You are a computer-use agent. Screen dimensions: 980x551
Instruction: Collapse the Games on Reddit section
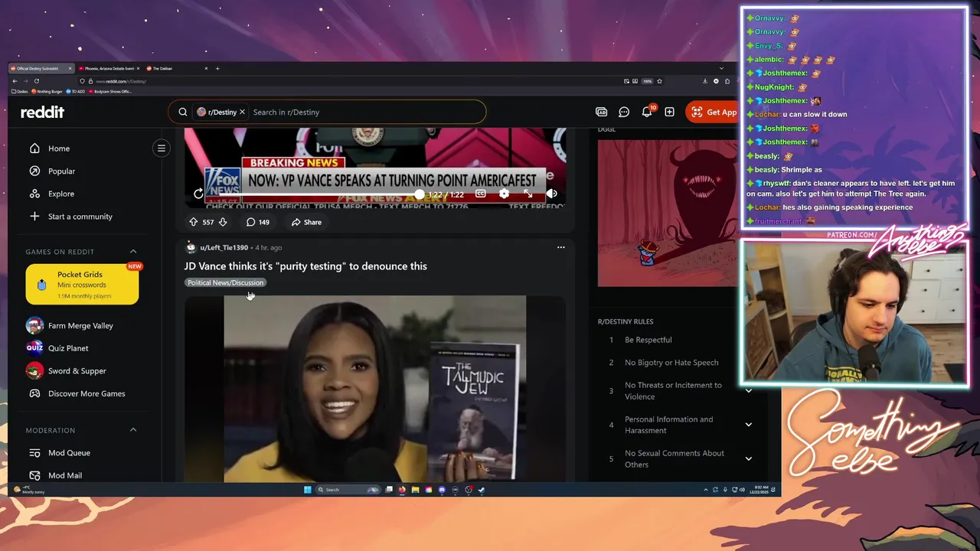coord(133,252)
